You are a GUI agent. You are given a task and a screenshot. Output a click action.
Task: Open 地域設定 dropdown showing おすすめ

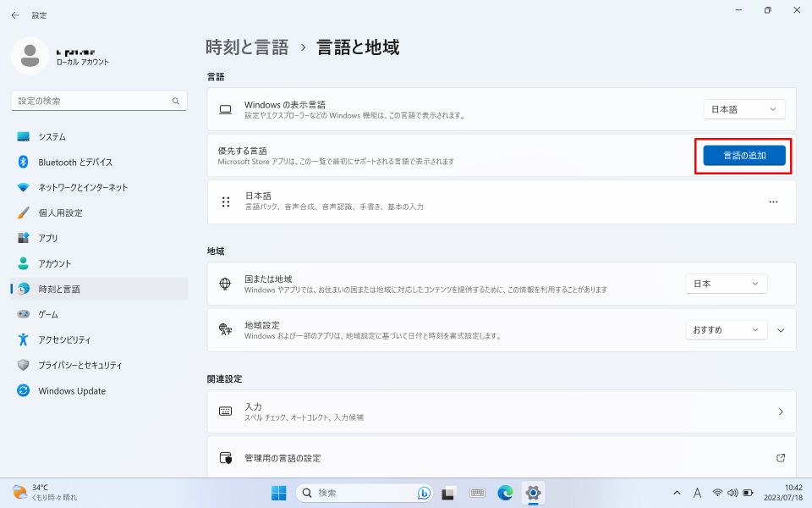point(726,330)
